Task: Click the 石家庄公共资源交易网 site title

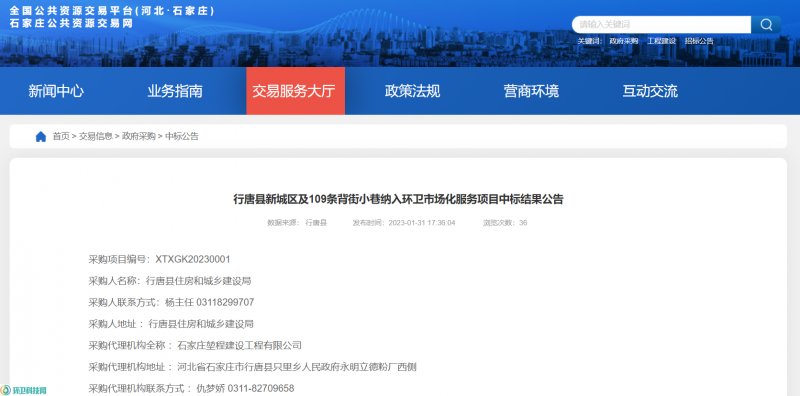Action: tap(71, 23)
